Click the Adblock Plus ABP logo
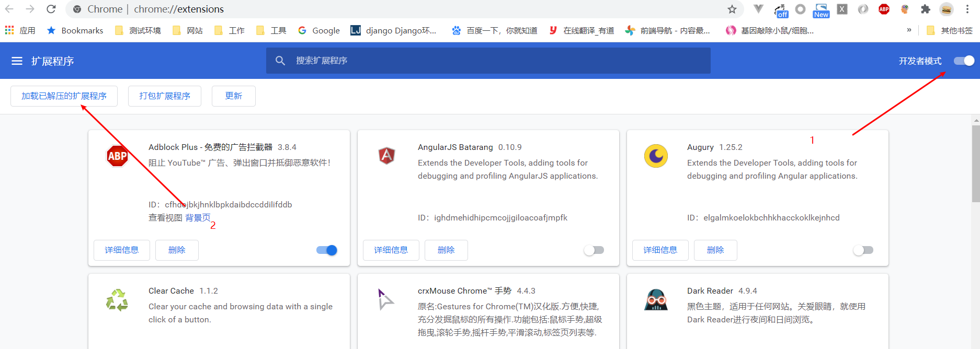Screen dimensions: 980x349 click(x=117, y=156)
